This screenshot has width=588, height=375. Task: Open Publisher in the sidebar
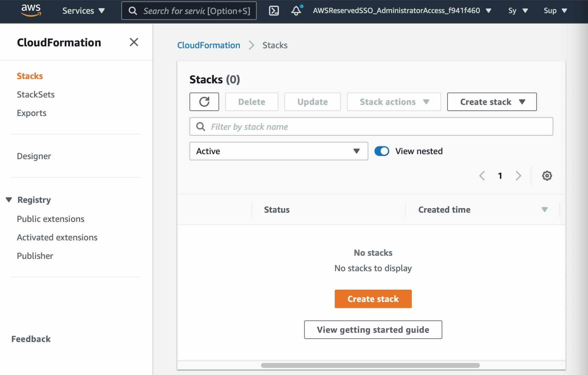click(35, 256)
